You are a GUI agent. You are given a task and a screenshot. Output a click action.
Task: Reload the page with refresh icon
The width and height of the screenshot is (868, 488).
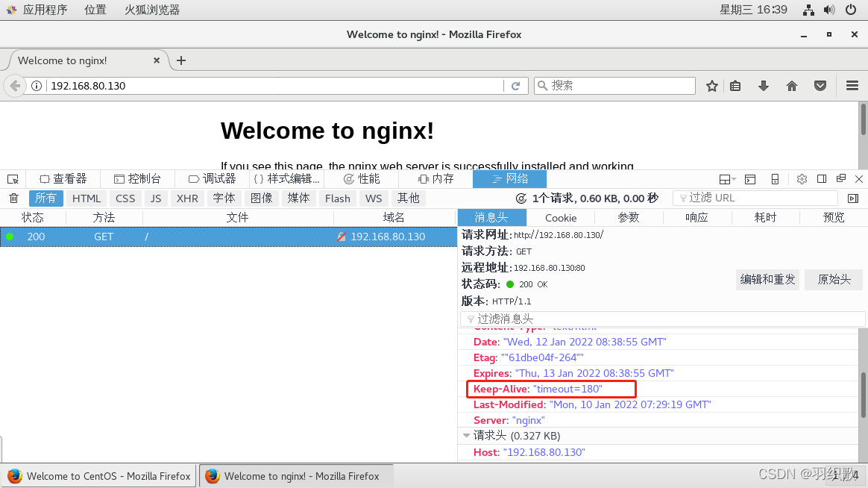(515, 86)
